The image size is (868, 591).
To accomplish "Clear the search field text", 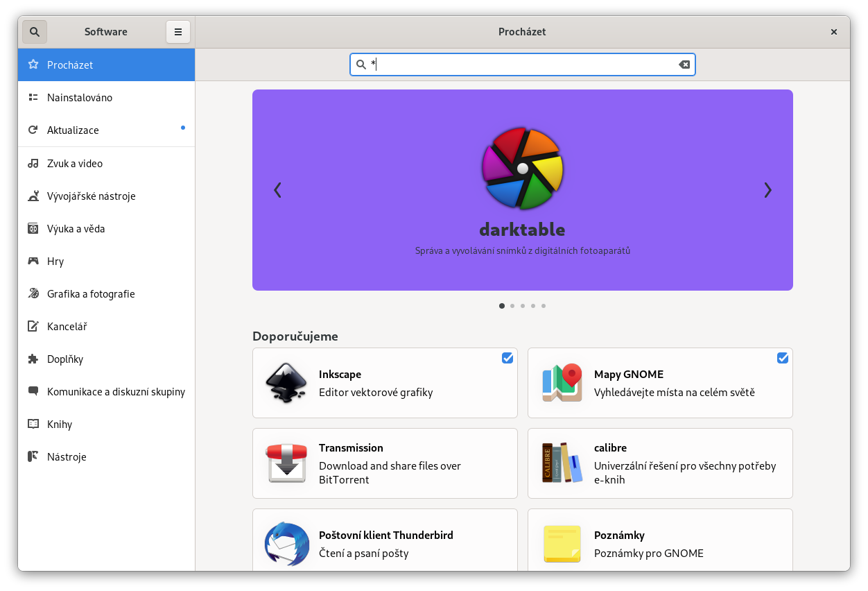I will [684, 65].
